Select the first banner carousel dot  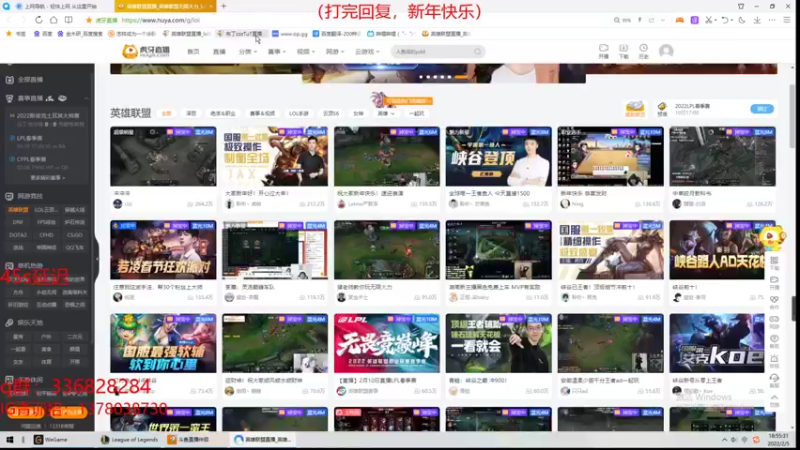421,77
